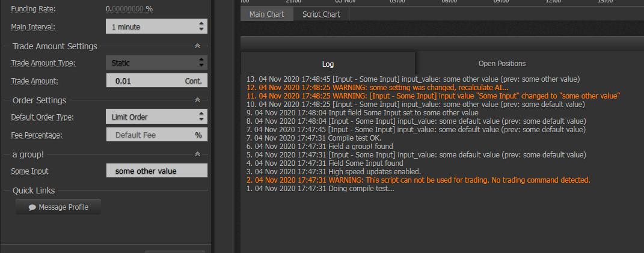Screen dimensions: 644x253
Task: Select log entry 13 about input_value
Action: (x=412, y=79)
